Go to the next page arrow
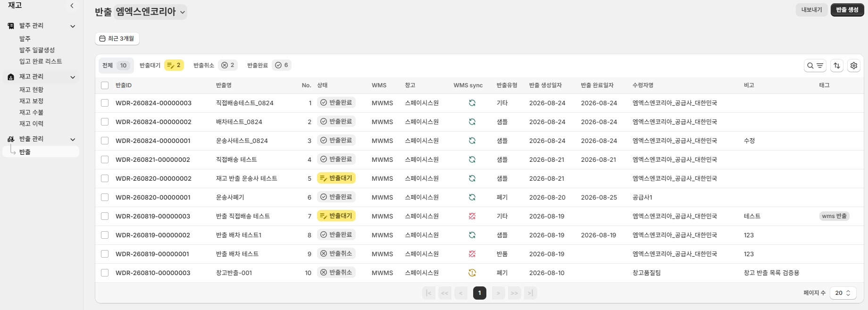The image size is (868, 310). 498,293
